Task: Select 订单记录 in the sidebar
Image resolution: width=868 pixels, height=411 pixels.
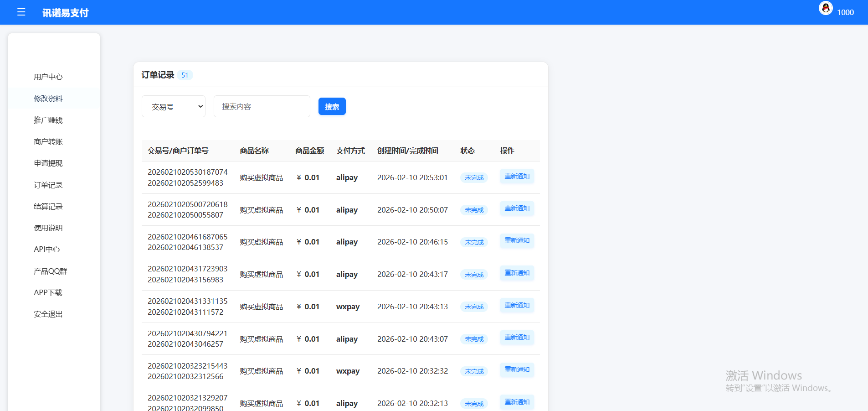Action: [48, 185]
